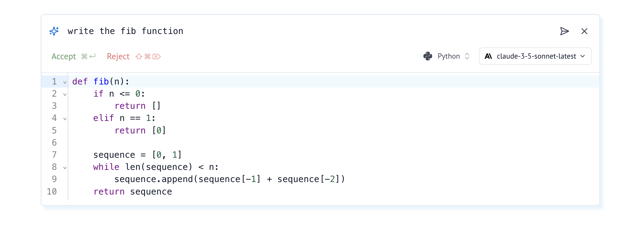Click the Anthropic logo in model selector

coord(488,56)
